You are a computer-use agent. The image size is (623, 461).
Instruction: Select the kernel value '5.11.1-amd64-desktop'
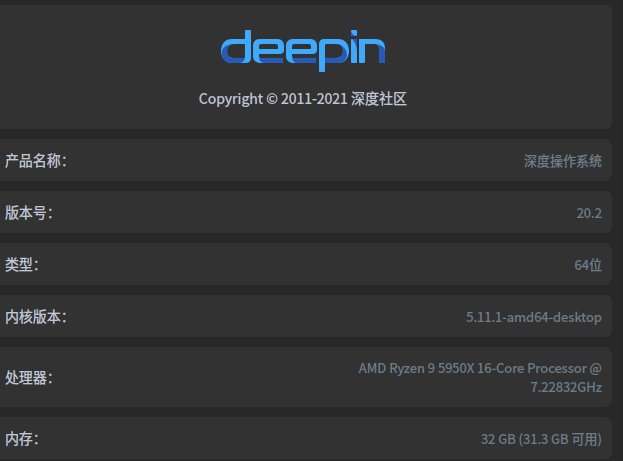pyautogui.click(x=534, y=318)
